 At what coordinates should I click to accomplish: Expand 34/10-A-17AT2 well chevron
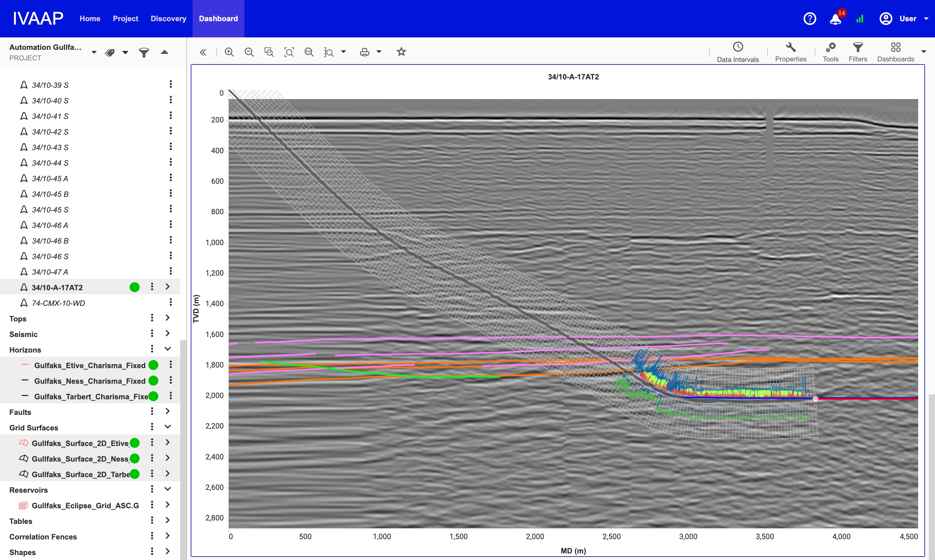[168, 287]
